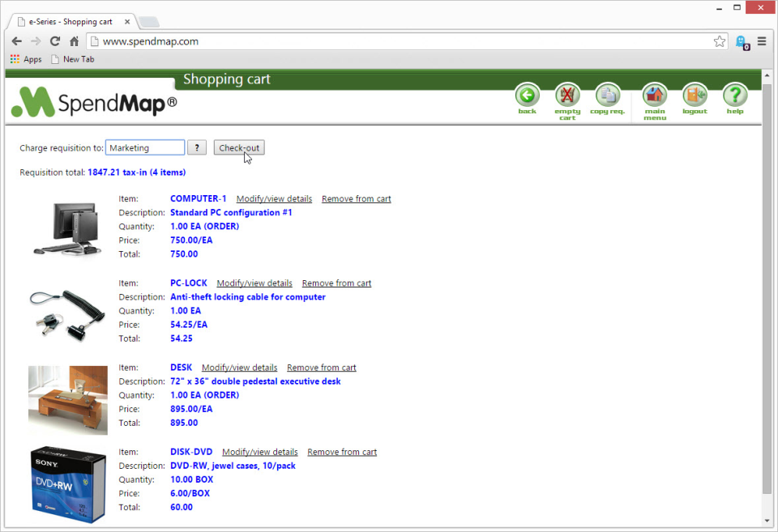Select the empty cart icon
Screen dimensions: 778x532
[x=567, y=96]
